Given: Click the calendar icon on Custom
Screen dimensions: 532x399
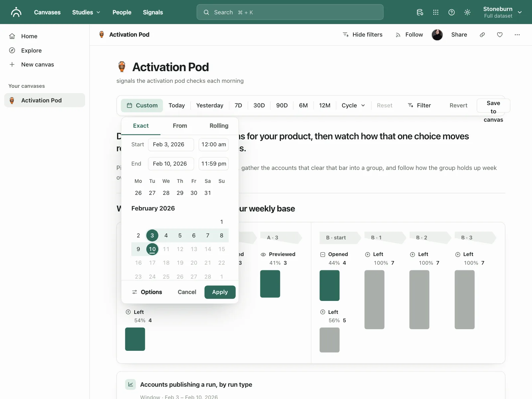Looking at the screenshot, I should pos(130,105).
